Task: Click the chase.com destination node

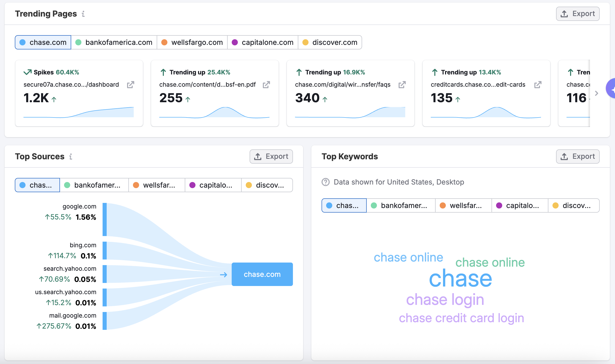Action: (x=262, y=274)
